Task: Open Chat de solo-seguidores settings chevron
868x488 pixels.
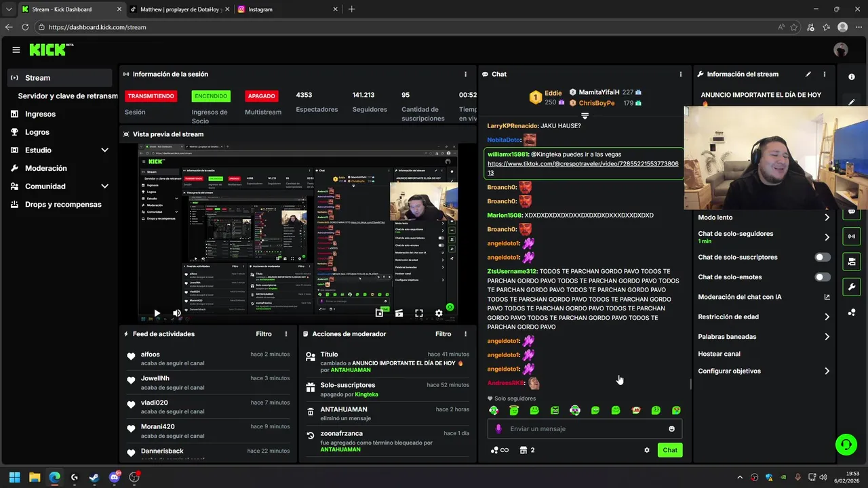Action: click(827, 237)
